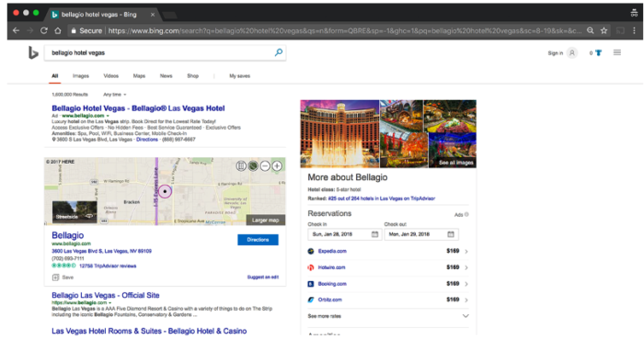The image size is (644, 362).
Task: Click Directions link in the ad
Action: pos(147,140)
